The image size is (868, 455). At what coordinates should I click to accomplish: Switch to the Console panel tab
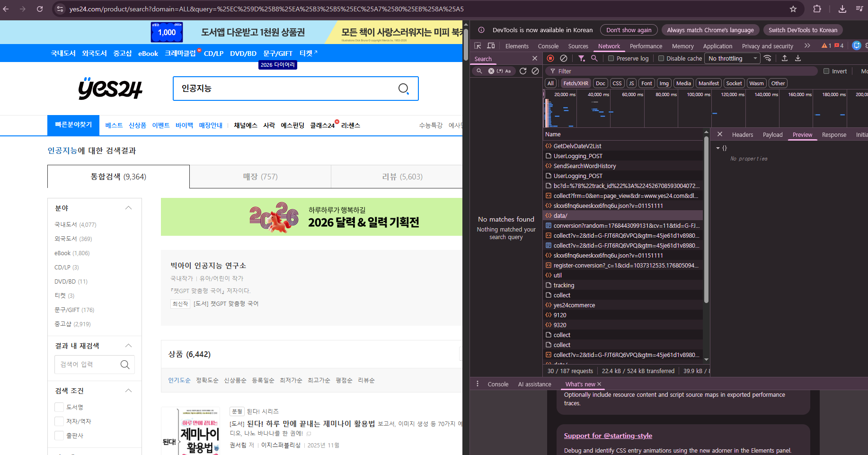pos(548,46)
